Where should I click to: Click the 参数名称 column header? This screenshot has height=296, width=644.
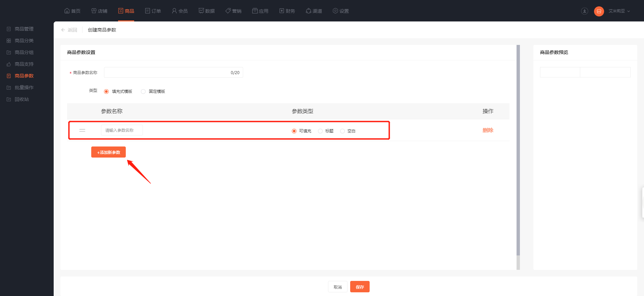pos(112,111)
